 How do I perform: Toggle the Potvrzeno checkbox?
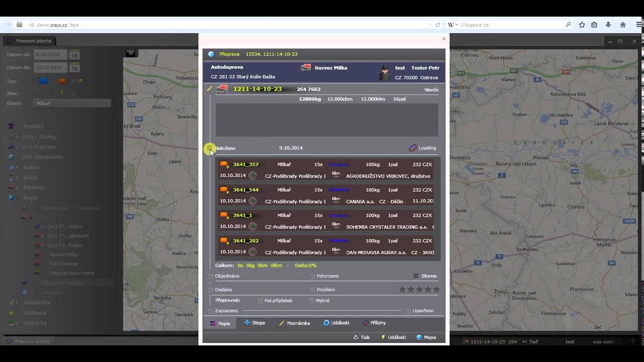[x=312, y=276]
